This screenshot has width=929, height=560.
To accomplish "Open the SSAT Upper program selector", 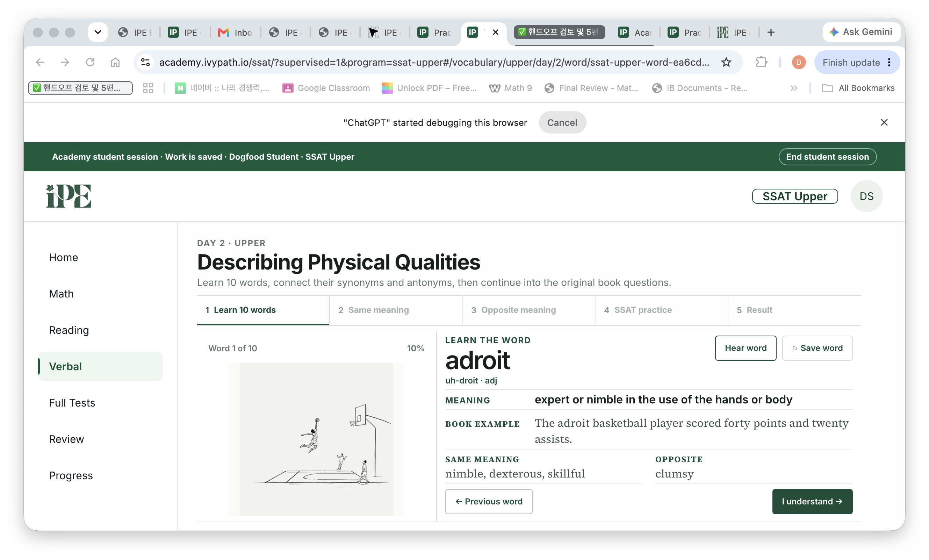I will 795,196.
